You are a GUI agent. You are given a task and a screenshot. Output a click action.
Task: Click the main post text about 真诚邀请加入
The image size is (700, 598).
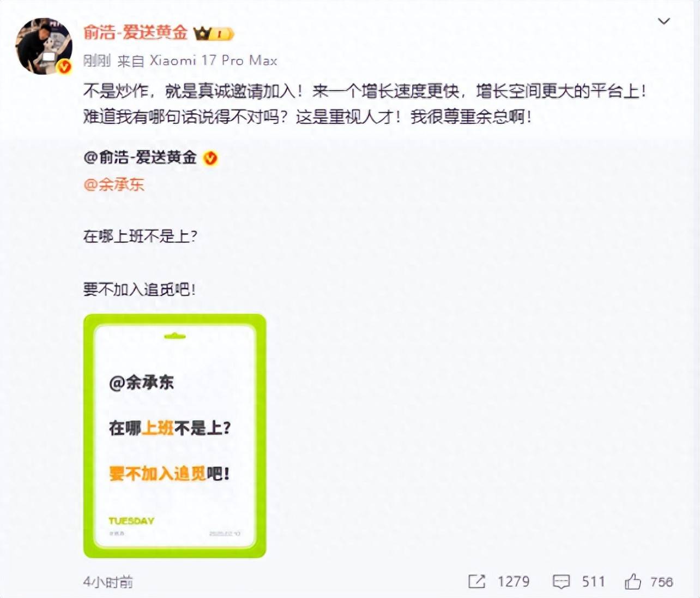tap(365, 104)
